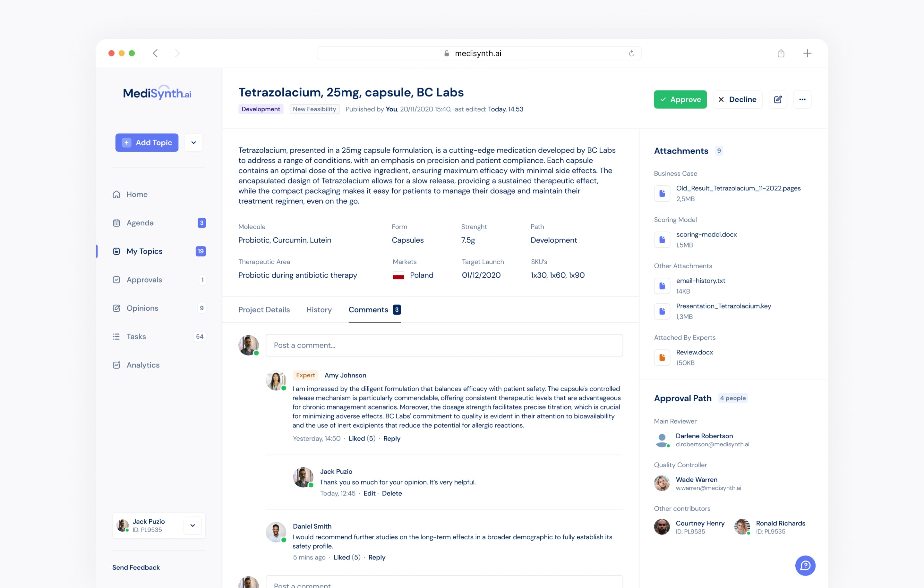Delete Jack Puzio's reply comment
Screen dimensions: 924x588
[392, 493]
